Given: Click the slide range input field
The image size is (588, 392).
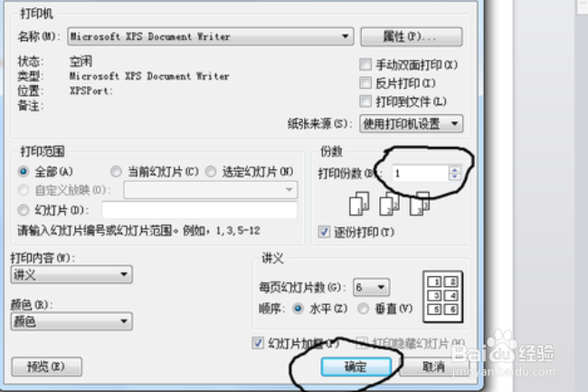Looking at the screenshot, I should [200, 210].
